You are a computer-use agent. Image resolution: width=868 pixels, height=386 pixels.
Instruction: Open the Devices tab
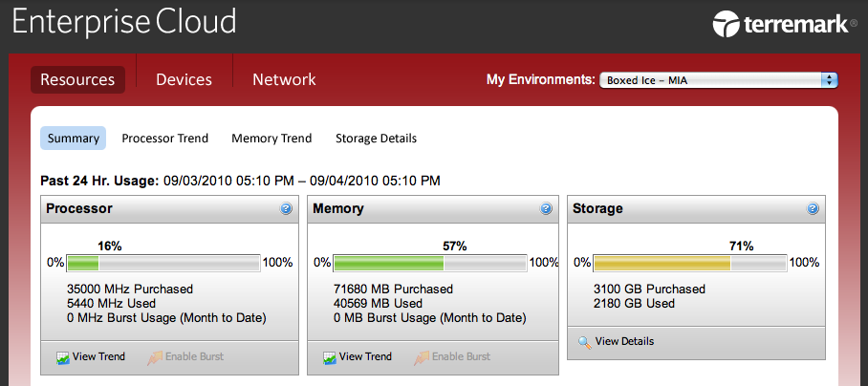coord(184,79)
